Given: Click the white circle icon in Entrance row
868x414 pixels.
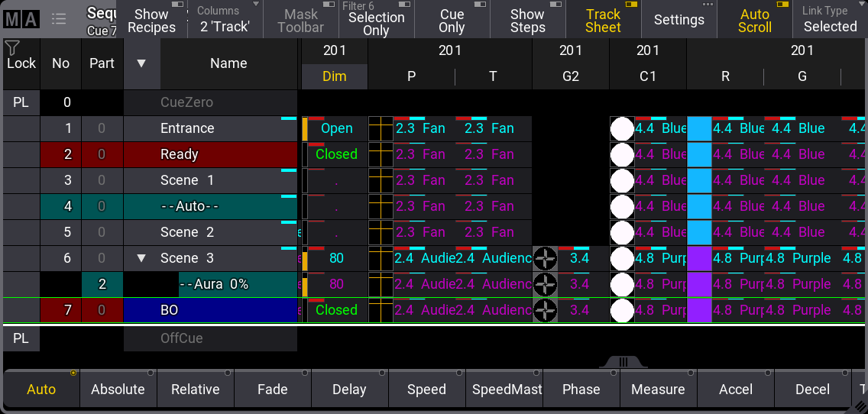Looking at the screenshot, I should tap(622, 128).
